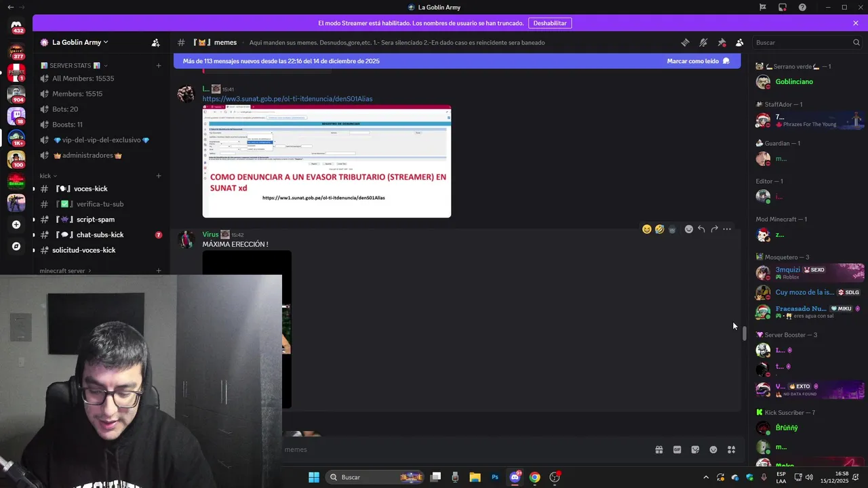Screen dimensions: 868x488
Task: Open Discord direct messages home icon
Action: (16, 26)
